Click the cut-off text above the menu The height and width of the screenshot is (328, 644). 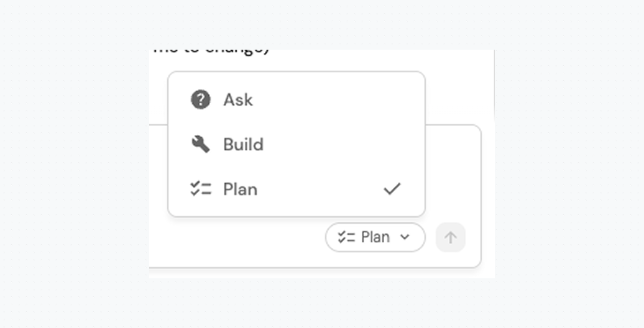pyautogui.click(x=211, y=52)
